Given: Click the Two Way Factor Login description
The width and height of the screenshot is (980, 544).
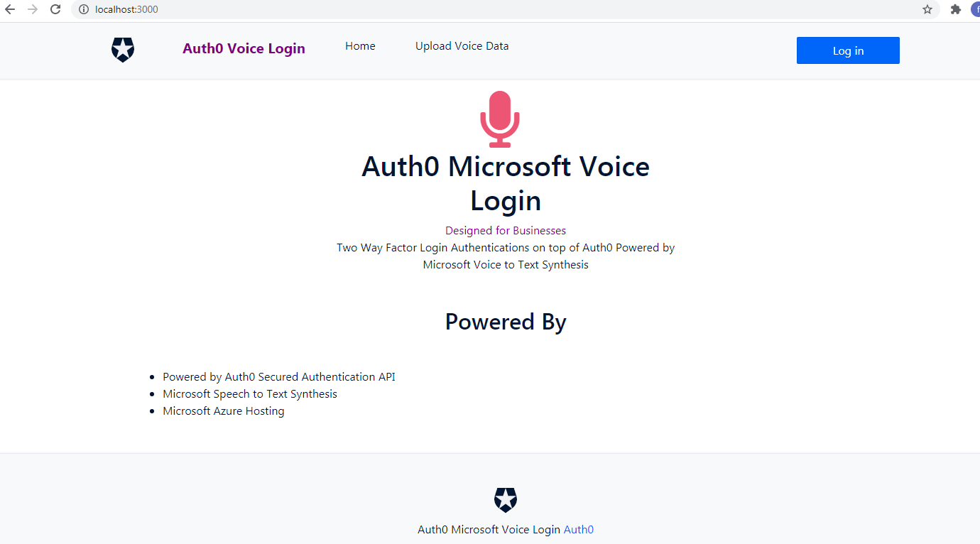Looking at the screenshot, I should pyautogui.click(x=506, y=256).
